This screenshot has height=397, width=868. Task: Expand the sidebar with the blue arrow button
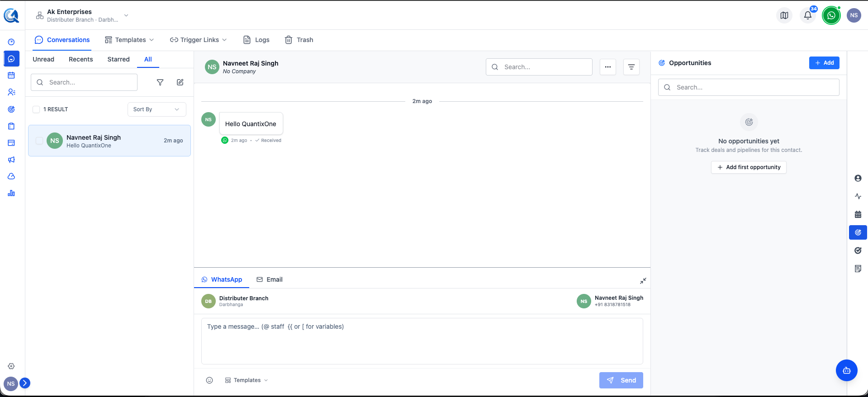(25, 383)
